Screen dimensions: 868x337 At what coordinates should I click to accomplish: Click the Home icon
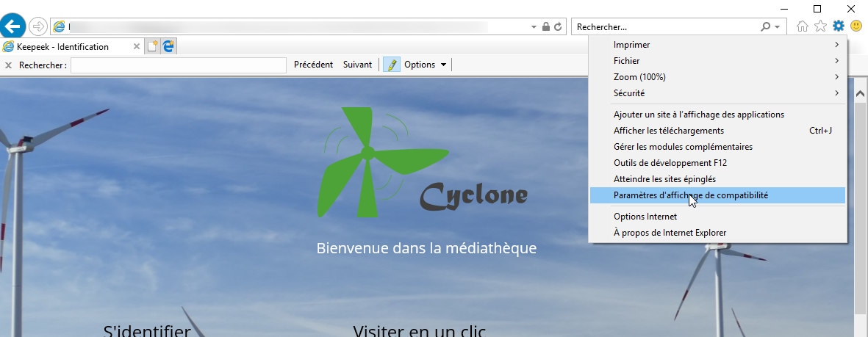pyautogui.click(x=802, y=26)
